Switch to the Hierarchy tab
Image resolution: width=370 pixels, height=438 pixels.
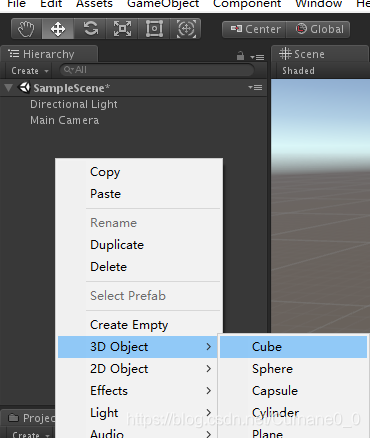tap(49, 54)
